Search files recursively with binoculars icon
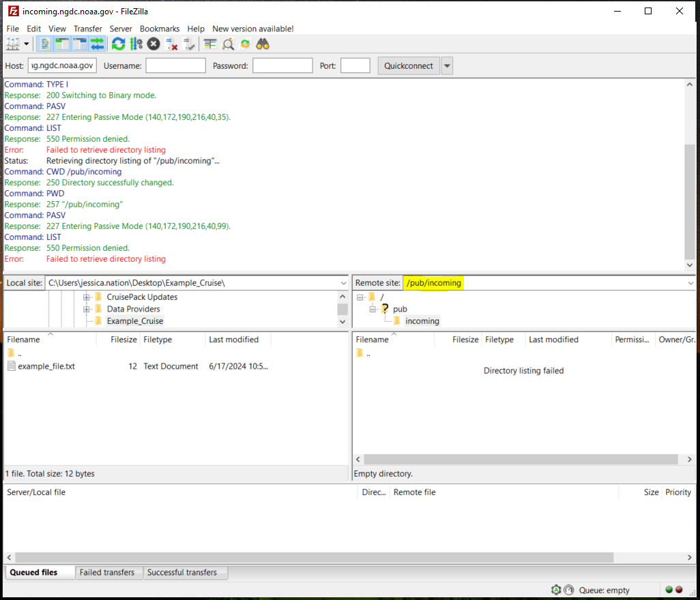The image size is (700, 600). click(x=263, y=44)
